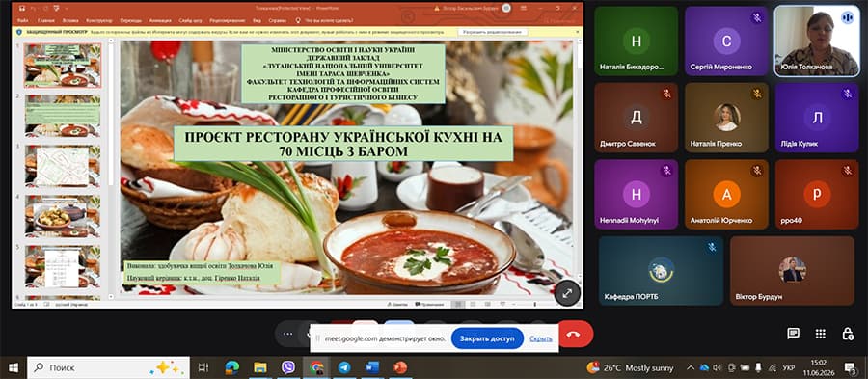Click the volume speaker tray icon
Image resolution: width=868 pixels, height=379 pixels.
coord(718,367)
